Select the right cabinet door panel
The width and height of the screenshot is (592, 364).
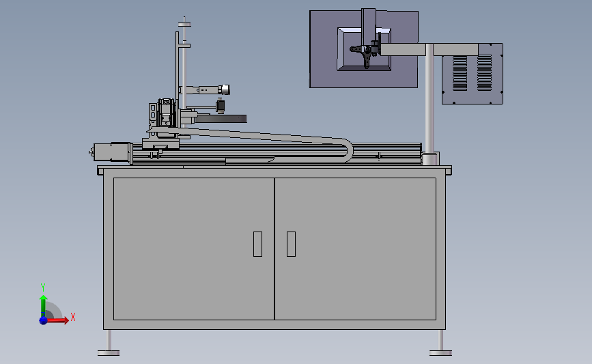[x=355, y=249]
